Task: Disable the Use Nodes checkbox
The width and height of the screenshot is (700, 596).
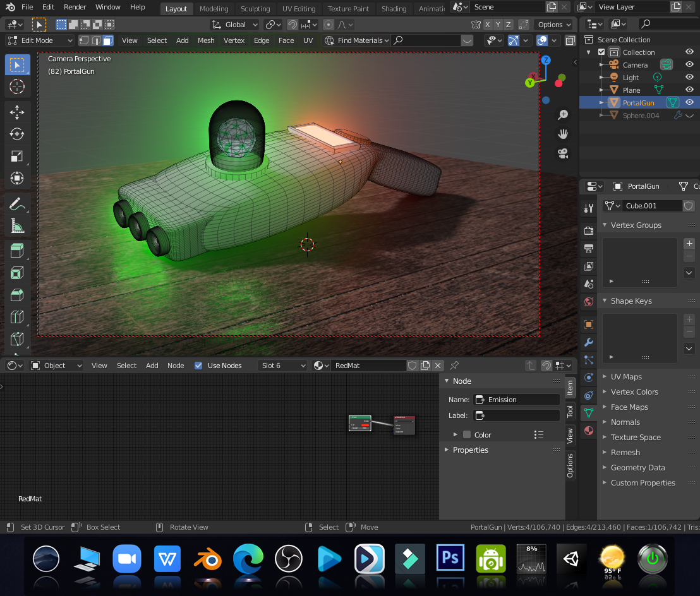Action: 198,365
